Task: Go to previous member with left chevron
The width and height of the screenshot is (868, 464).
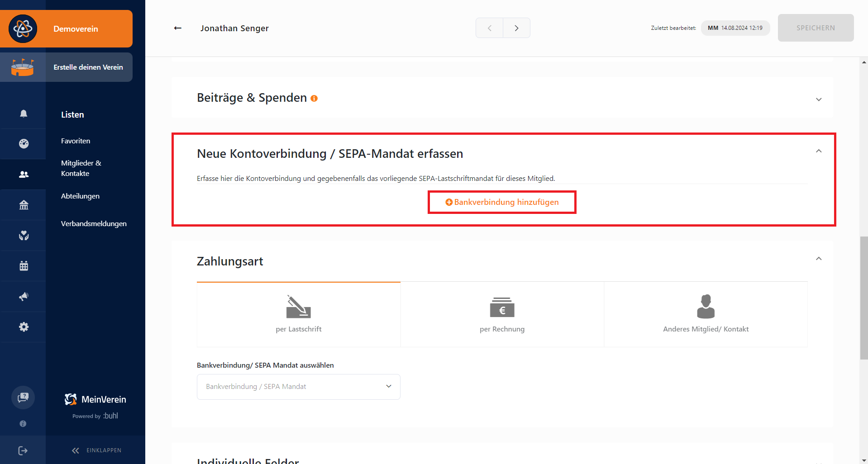Action: (489, 28)
